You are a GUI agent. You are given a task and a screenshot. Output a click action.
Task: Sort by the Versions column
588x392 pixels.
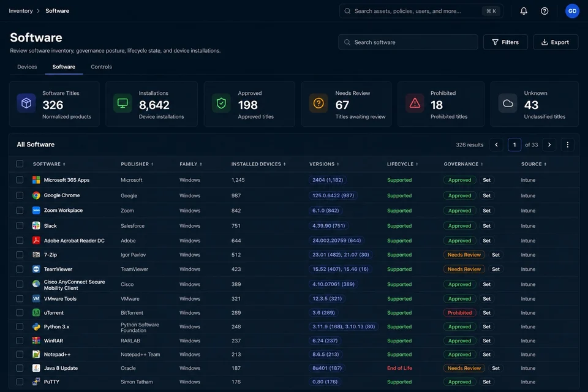click(324, 164)
